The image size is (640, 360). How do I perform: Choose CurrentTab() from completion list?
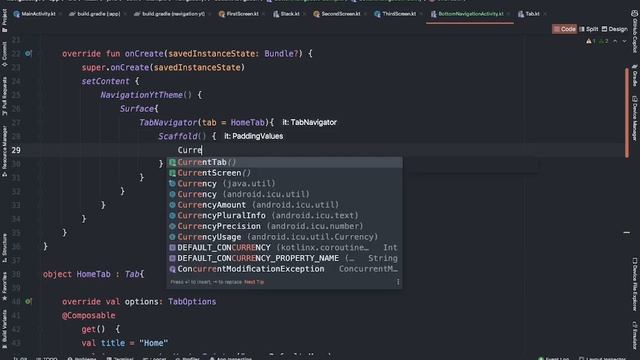coord(284,162)
